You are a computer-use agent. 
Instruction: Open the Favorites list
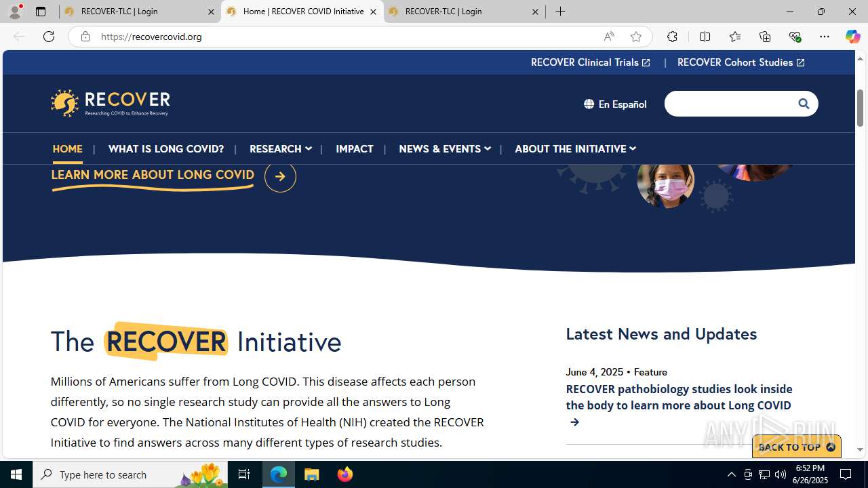(x=735, y=37)
